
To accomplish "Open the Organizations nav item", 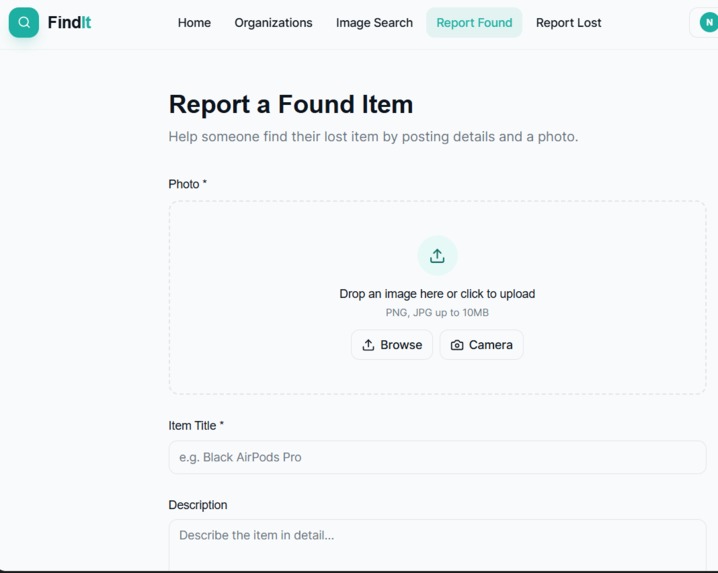I will point(273,22).
